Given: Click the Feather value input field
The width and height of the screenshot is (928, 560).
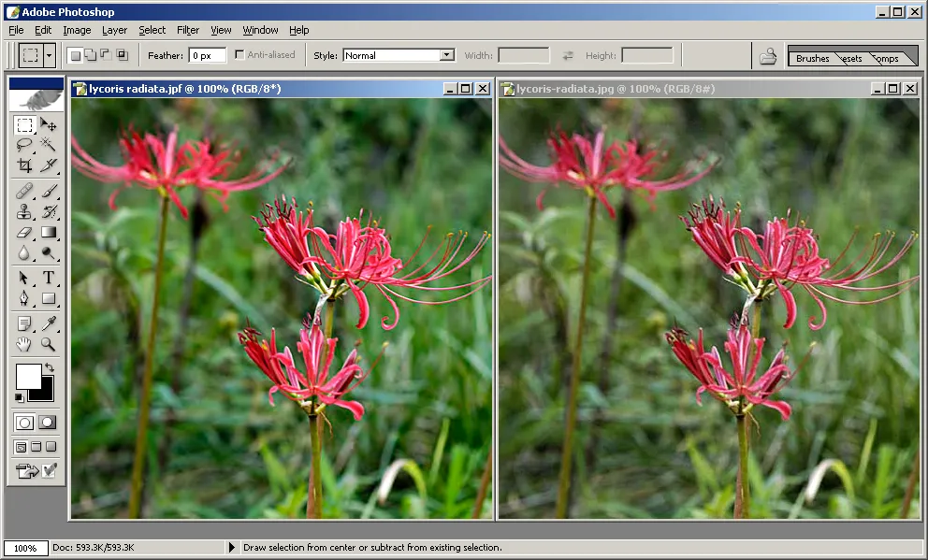Looking at the screenshot, I should pyautogui.click(x=207, y=55).
